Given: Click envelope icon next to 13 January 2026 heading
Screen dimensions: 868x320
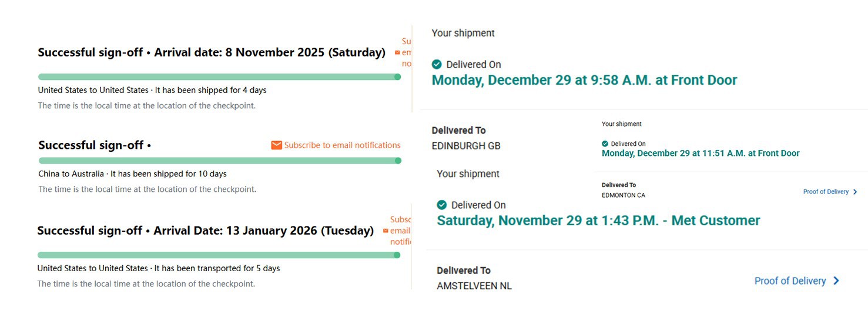Looking at the screenshot, I should (x=386, y=231).
